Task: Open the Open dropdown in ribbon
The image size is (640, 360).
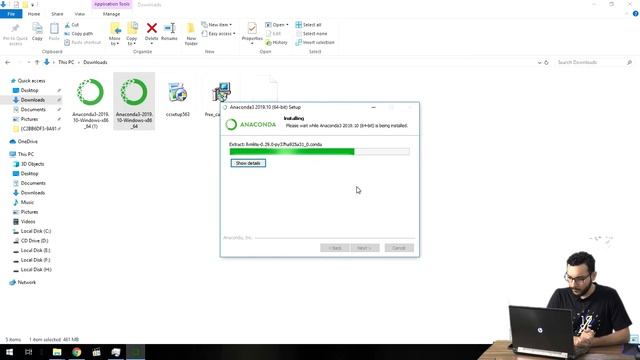Action: click(277, 25)
